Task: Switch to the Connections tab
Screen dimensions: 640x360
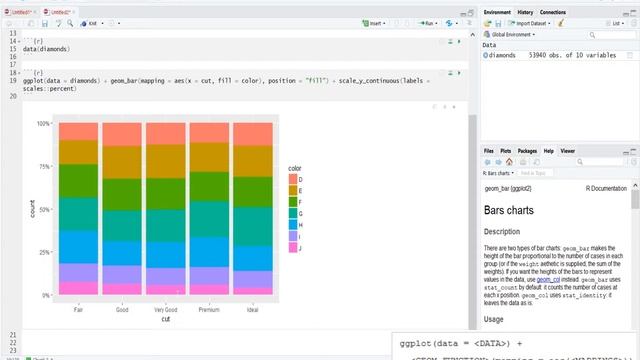Action: (x=553, y=12)
